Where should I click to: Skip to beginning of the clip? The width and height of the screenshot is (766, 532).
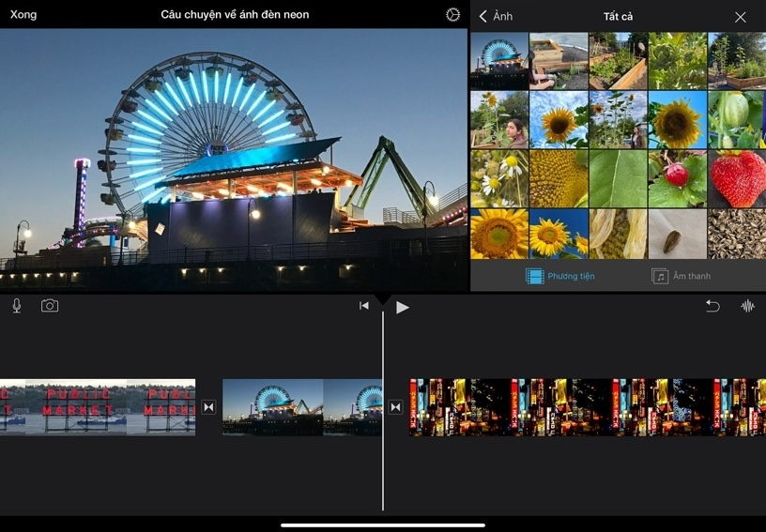click(364, 306)
